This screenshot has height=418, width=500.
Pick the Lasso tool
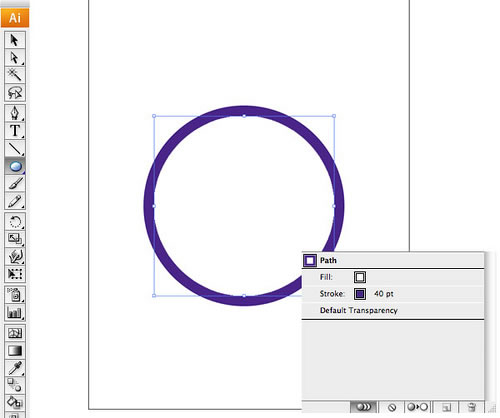tap(15, 92)
